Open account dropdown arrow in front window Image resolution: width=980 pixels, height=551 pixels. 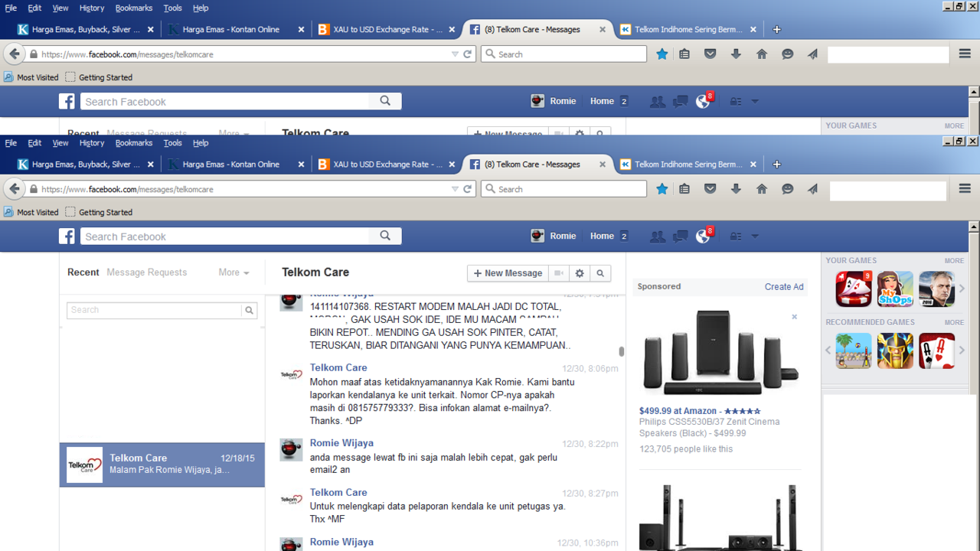(754, 236)
